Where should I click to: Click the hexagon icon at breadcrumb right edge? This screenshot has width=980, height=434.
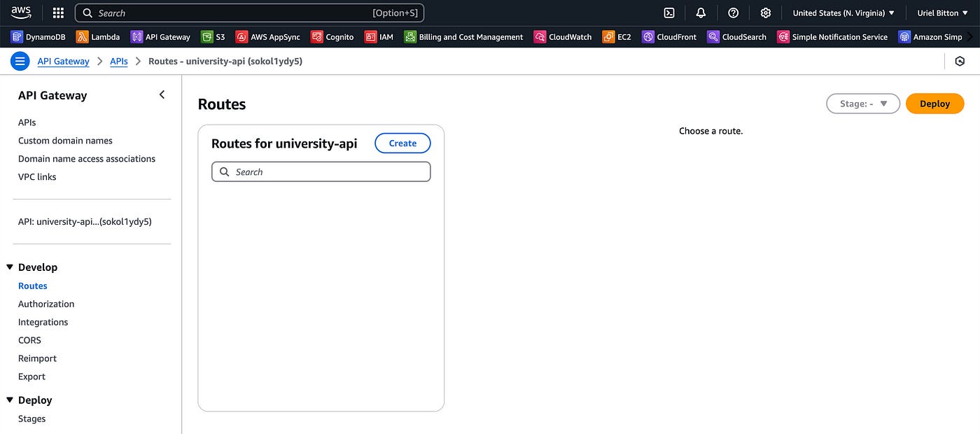tap(960, 61)
